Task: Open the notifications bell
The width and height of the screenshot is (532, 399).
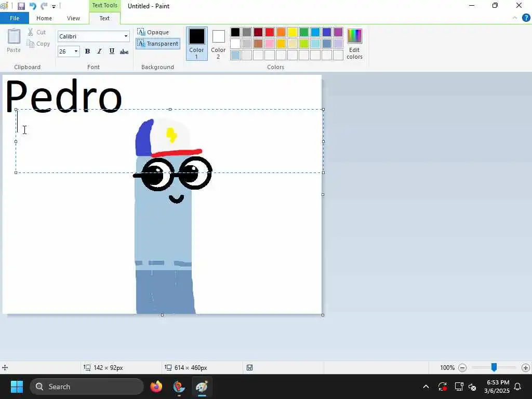Action: click(518, 387)
